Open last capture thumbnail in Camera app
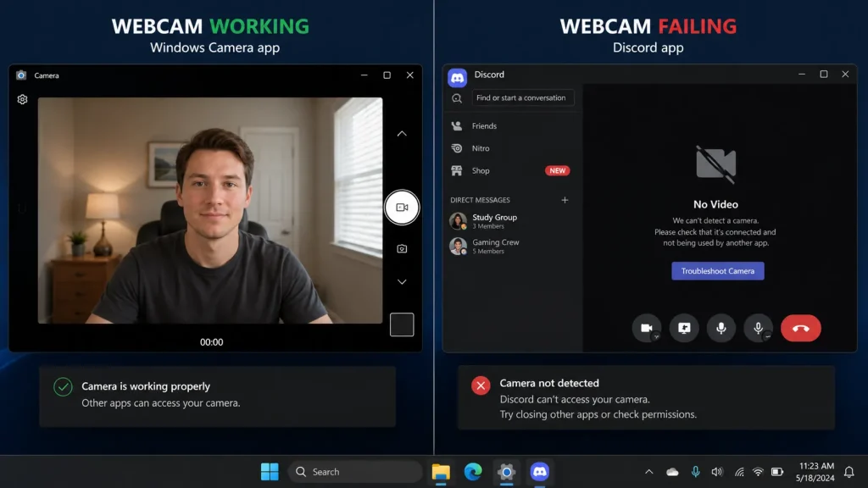 [402, 324]
